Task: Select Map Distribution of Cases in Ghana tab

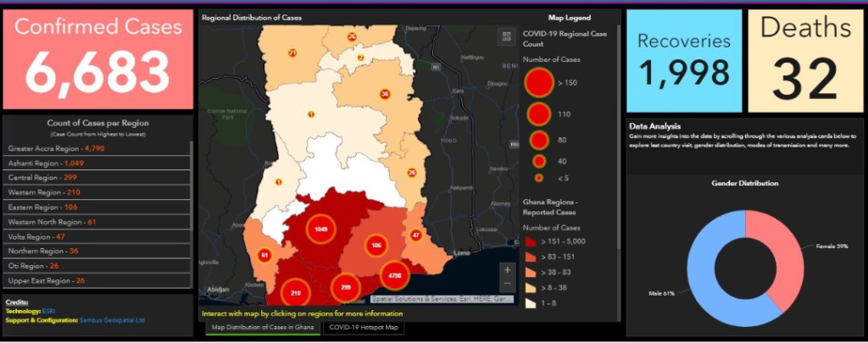Action: (263, 327)
